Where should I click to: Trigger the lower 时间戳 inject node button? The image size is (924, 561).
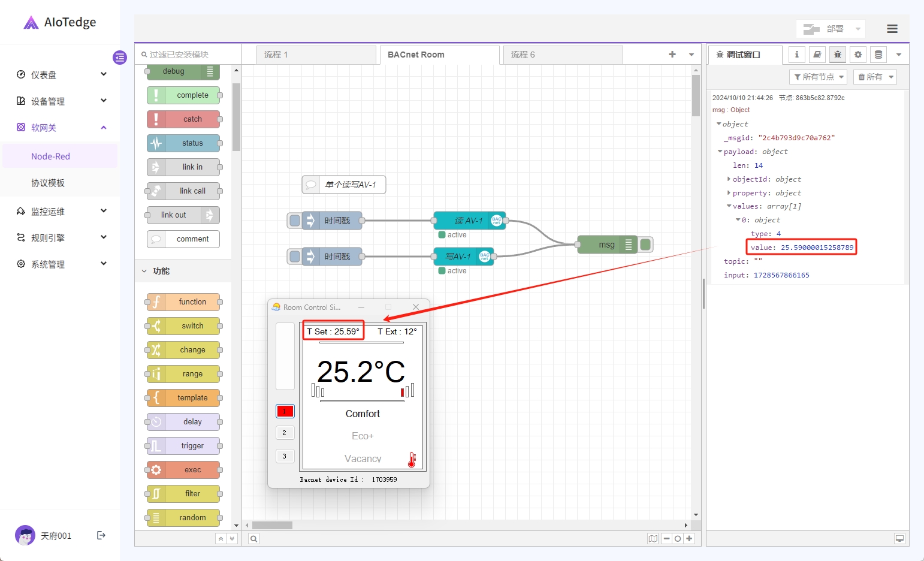295,257
